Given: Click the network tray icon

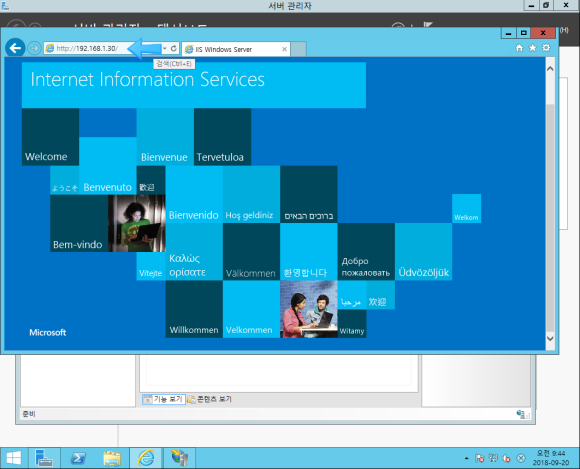Looking at the screenshot, I should [493, 458].
